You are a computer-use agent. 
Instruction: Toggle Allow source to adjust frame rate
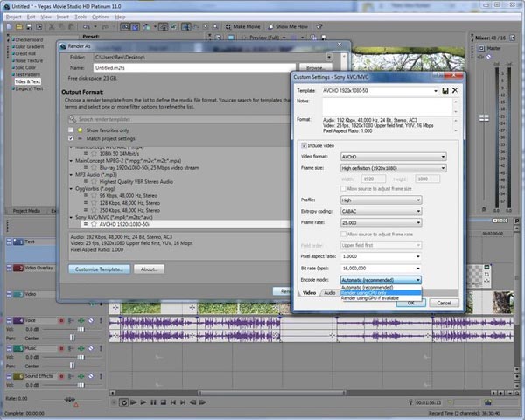coord(343,234)
